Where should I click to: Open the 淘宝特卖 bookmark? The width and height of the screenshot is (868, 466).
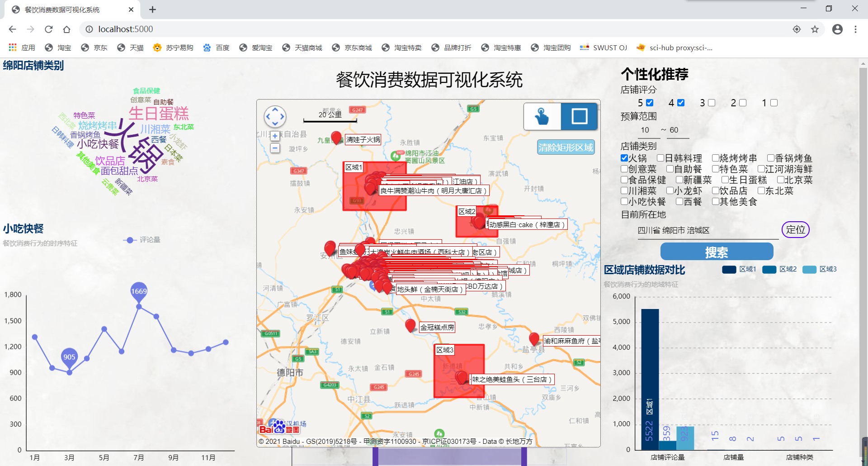tap(401, 48)
